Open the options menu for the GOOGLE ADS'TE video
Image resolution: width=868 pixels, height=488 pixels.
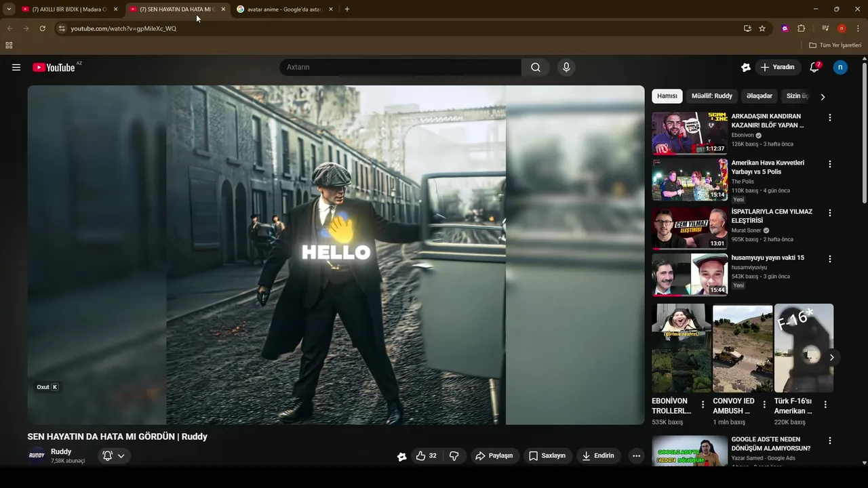[829, 441]
